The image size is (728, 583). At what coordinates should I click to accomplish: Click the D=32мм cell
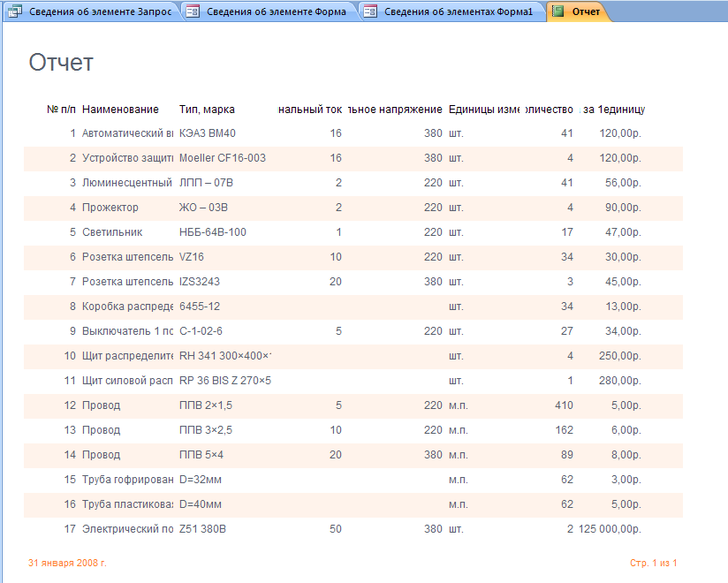(201, 480)
